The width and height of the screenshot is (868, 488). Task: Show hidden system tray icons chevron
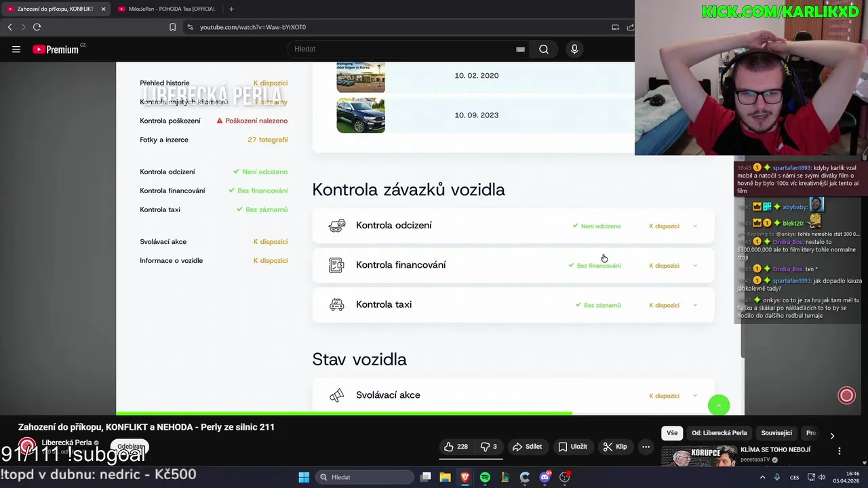click(x=762, y=477)
